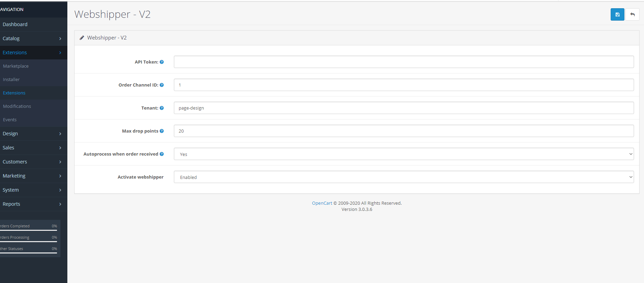Expand the Customers menu chevron
644x283 pixels.
click(60, 162)
